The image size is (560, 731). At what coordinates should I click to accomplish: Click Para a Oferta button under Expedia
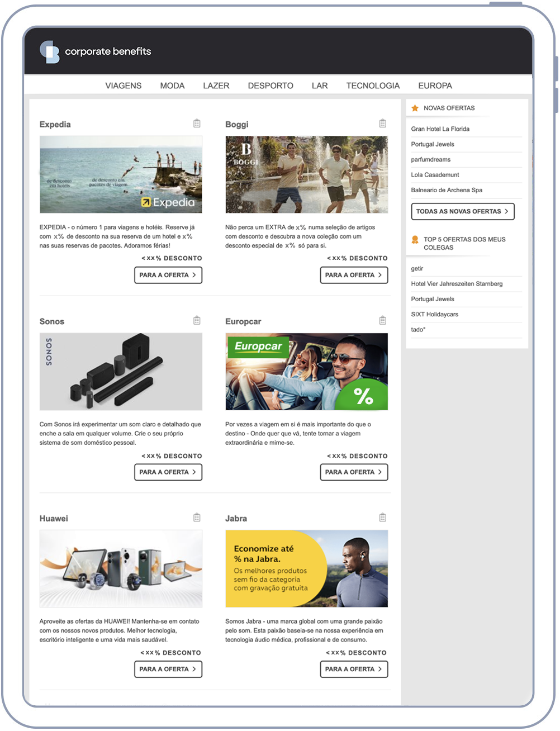coord(168,275)
